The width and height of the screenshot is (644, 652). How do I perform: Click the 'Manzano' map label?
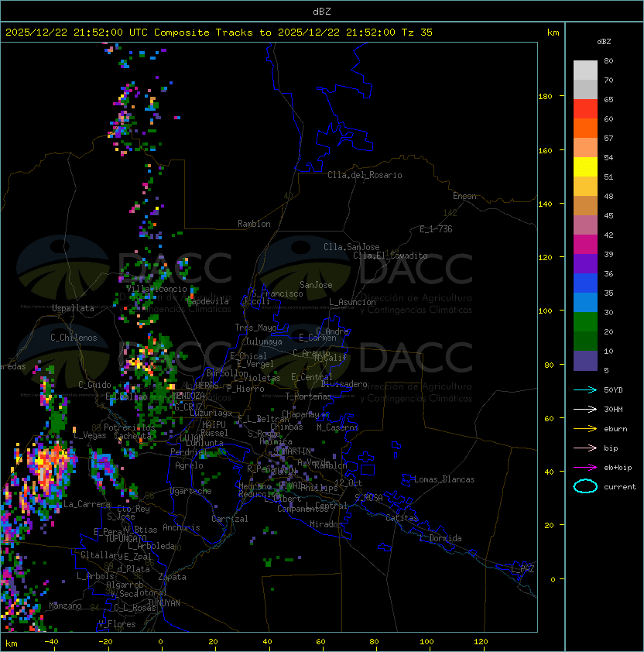(65, 606)
